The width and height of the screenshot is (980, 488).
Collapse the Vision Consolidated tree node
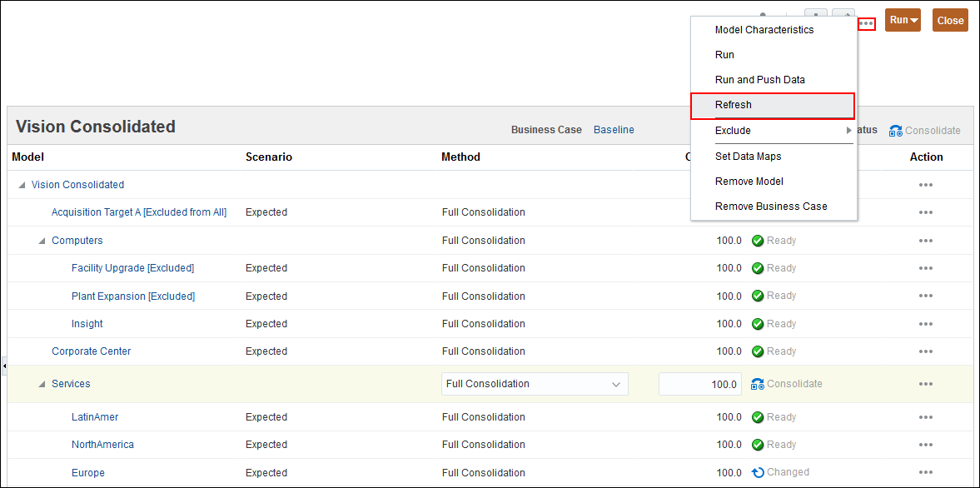[22, 185]
